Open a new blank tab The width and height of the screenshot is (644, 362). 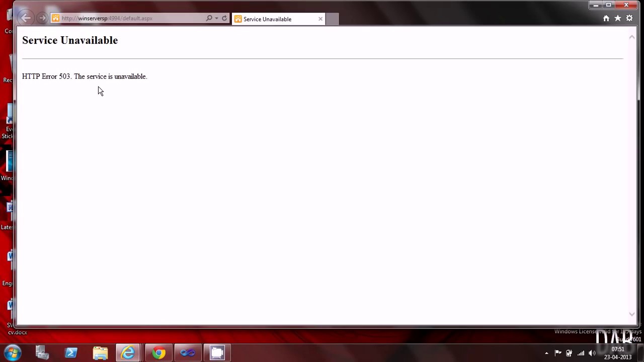point(332,19)
